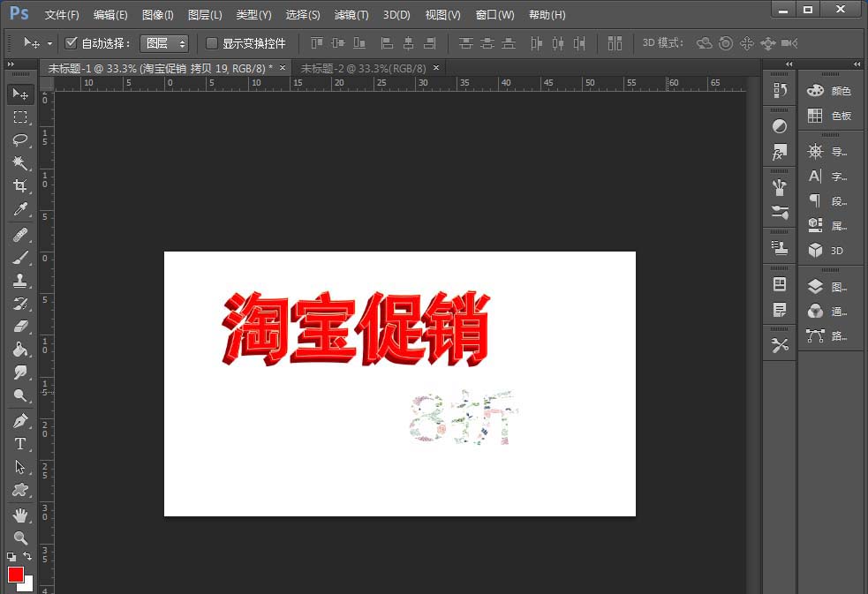
Task: Open the 滤镜(T) menu
Action: pos(351,15)
